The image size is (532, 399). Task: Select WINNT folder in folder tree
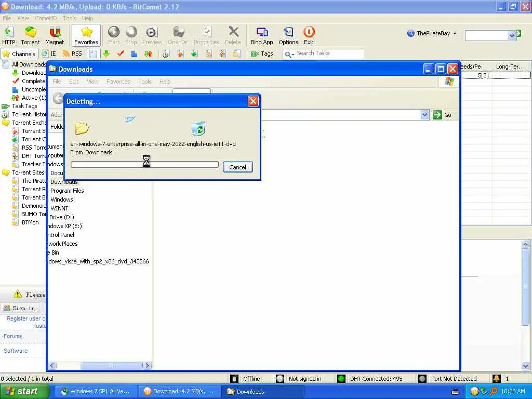pyautogui.click(x=59, y=208)
